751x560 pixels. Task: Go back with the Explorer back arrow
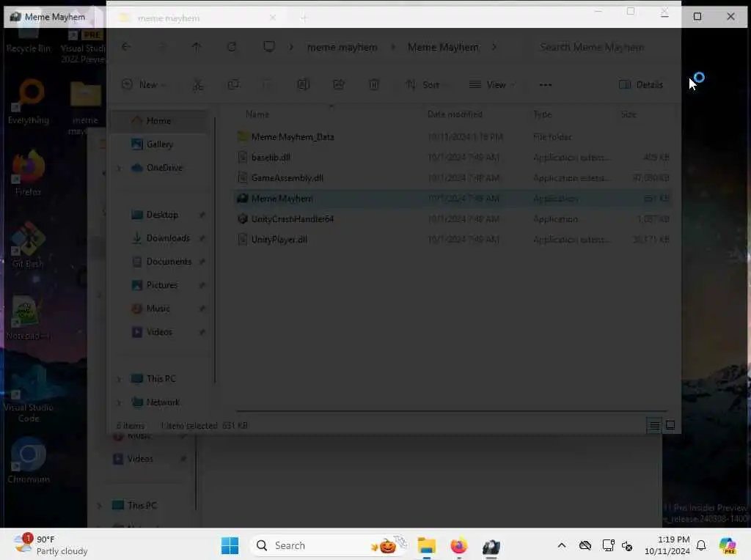(126, 46)
